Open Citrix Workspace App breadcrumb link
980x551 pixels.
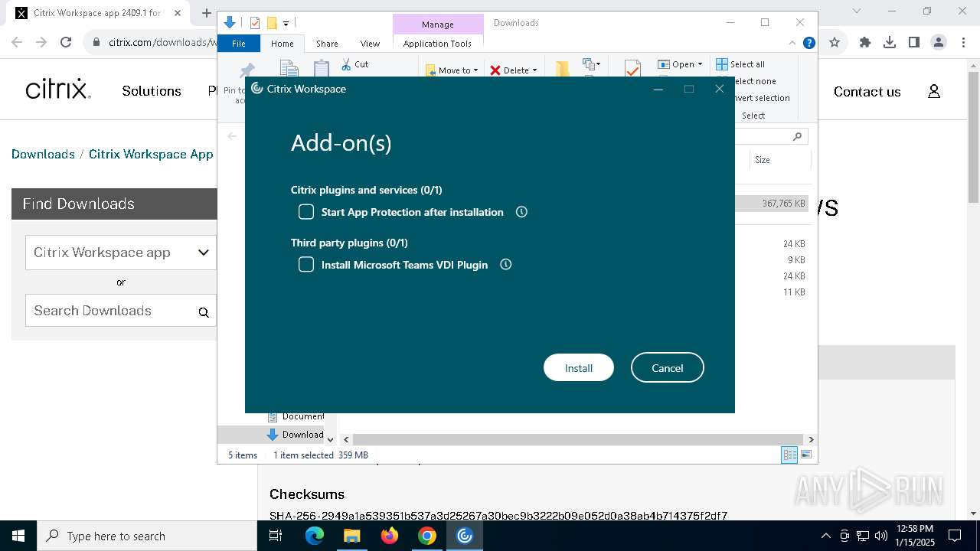151,154
